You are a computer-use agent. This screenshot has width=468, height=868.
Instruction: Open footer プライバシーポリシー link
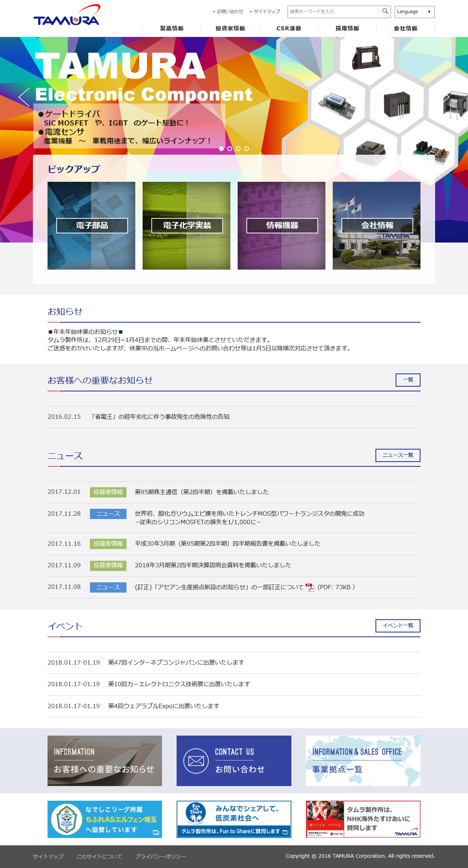tap(161, 857)
